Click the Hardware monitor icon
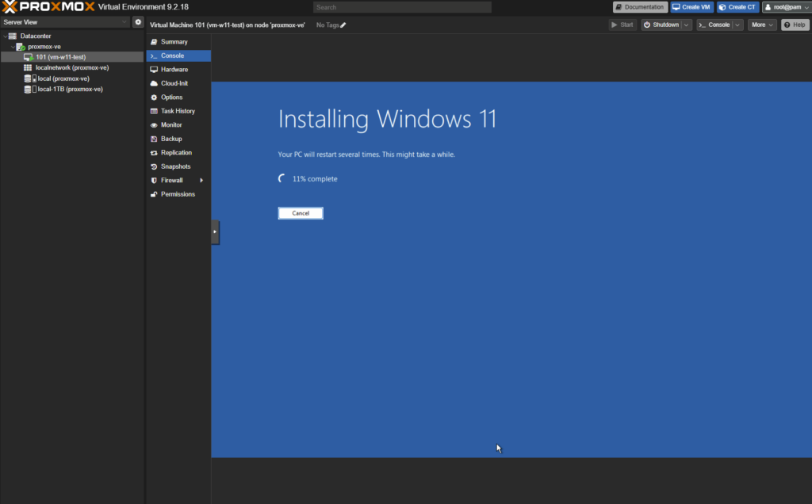The image size is (812, 504). click(154, 69)
